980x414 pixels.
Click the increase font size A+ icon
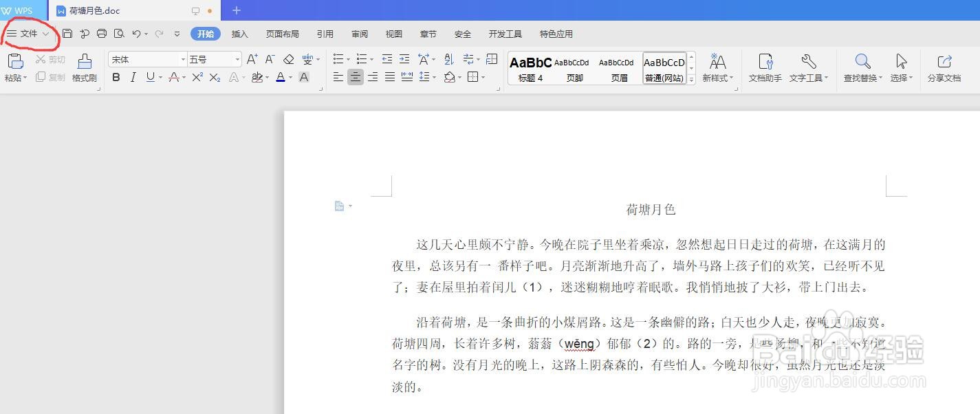click(252, 59)
